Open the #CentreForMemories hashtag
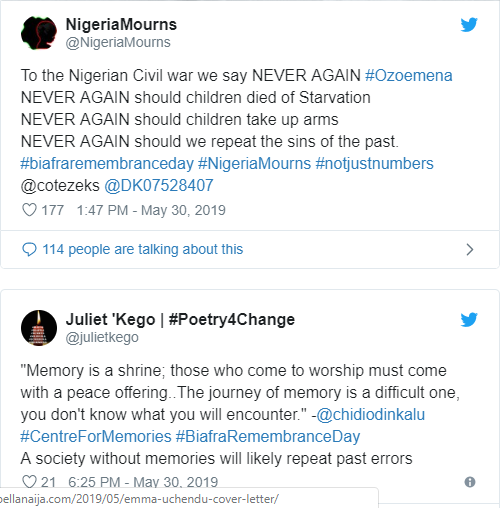Image resolution: width=504 pixels, height=508 pixels. 96,436
